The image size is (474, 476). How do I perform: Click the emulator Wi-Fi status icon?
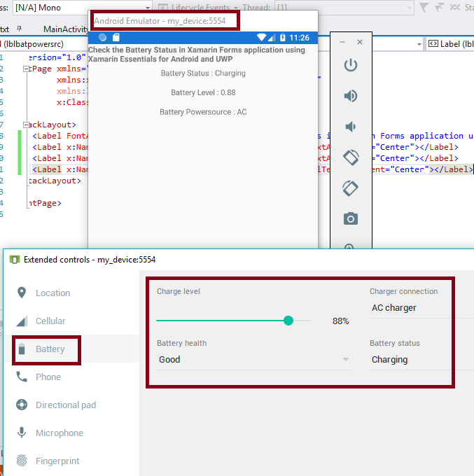261,38
